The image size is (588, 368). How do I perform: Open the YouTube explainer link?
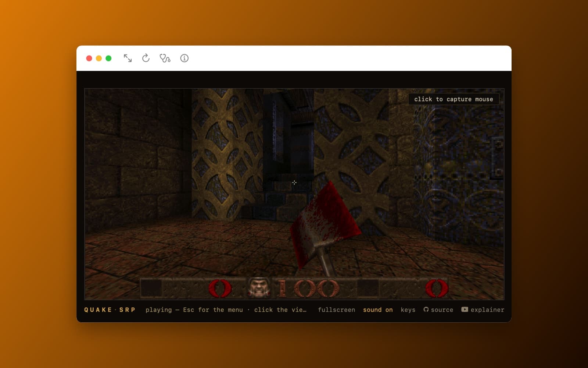click(x=483, y=310)
